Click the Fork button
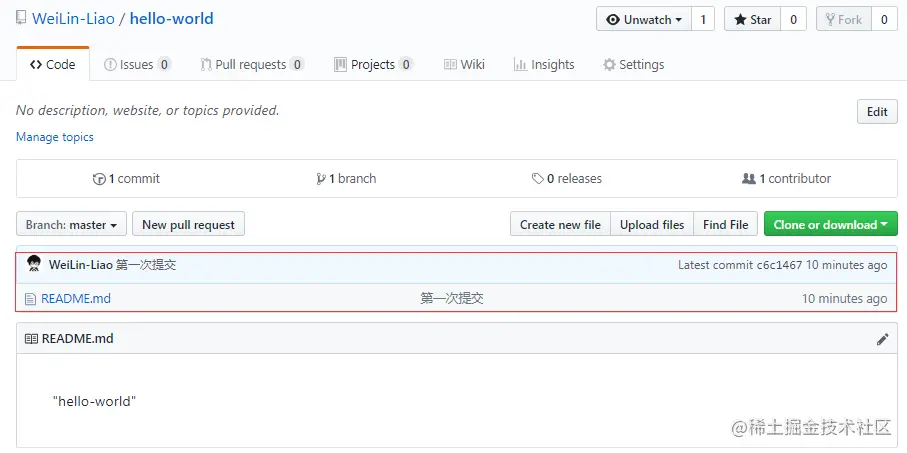This screenshot has width=907, height=453. (x=843, y=20)
